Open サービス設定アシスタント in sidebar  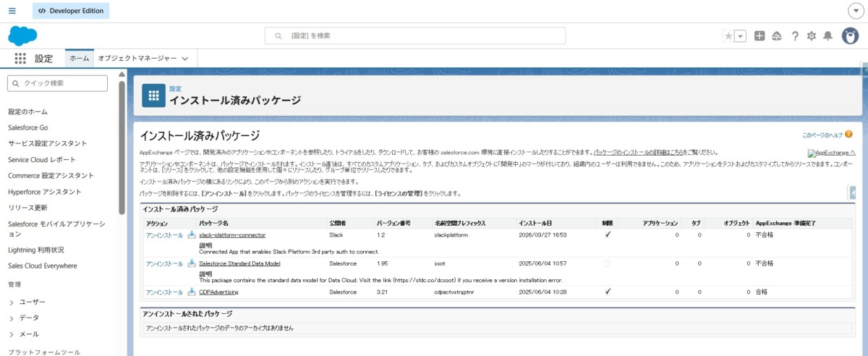(48, 143)
